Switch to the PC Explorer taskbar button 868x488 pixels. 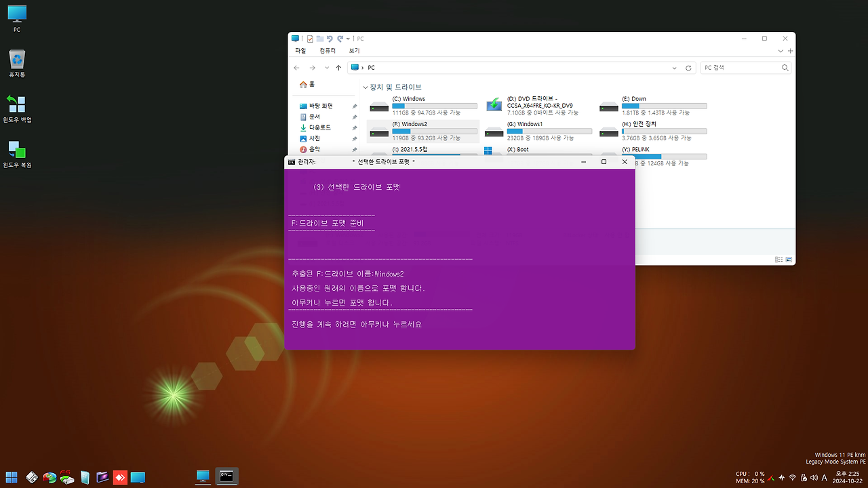[x=203, y=476]
